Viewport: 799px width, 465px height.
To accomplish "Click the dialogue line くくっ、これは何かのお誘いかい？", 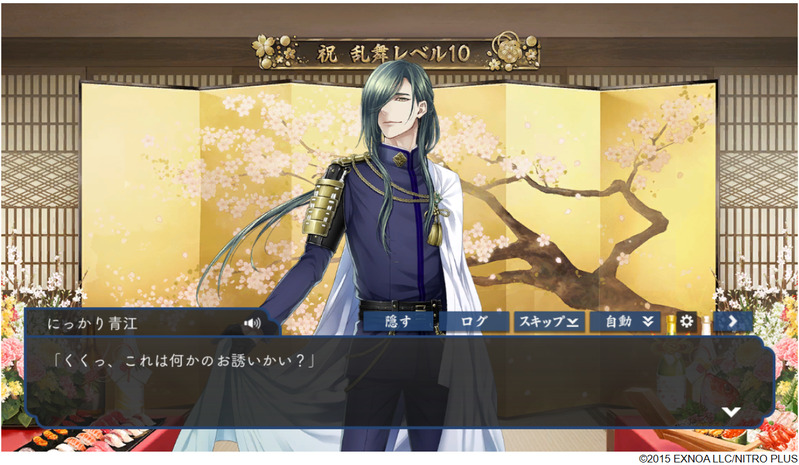I will 184,361.
